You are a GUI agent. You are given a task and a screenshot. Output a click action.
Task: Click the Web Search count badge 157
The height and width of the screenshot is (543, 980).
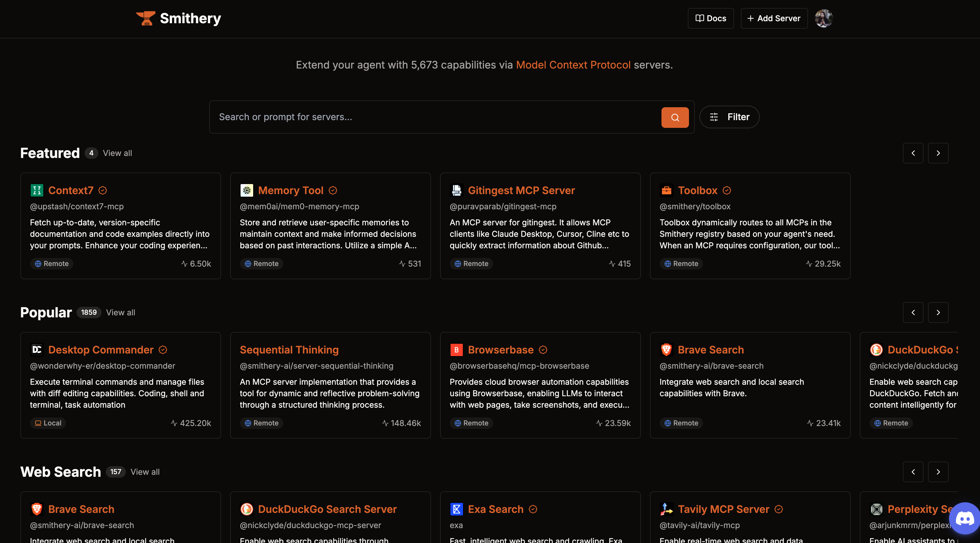pyautogui.click(x=116, y=472)
